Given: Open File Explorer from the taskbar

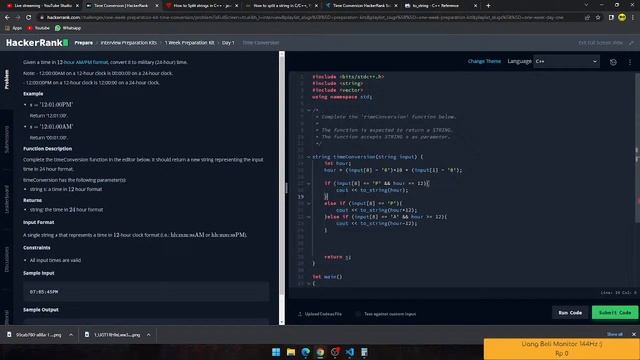Looking at the screenshot, I should point(291,352).
